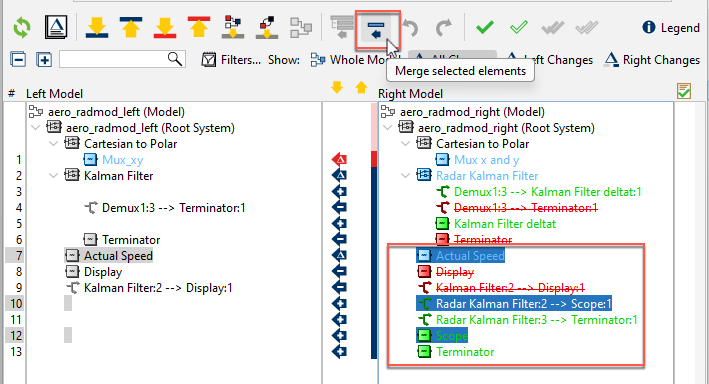Screen dimensions: 709x384
Task: Collapse all tree nodes with minus icon
Action: click(18, 60)
